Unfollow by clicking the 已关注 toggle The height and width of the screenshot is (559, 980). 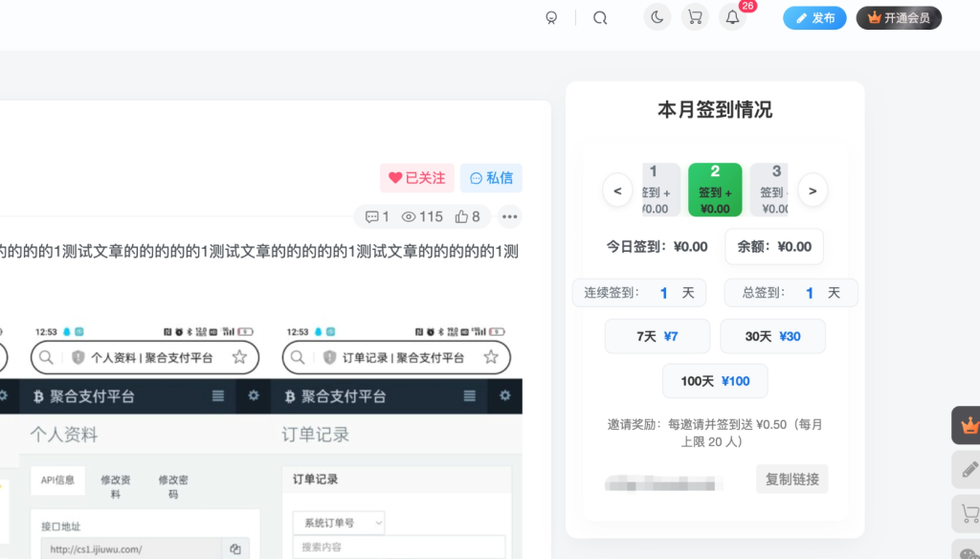click(x=417, y=178)
